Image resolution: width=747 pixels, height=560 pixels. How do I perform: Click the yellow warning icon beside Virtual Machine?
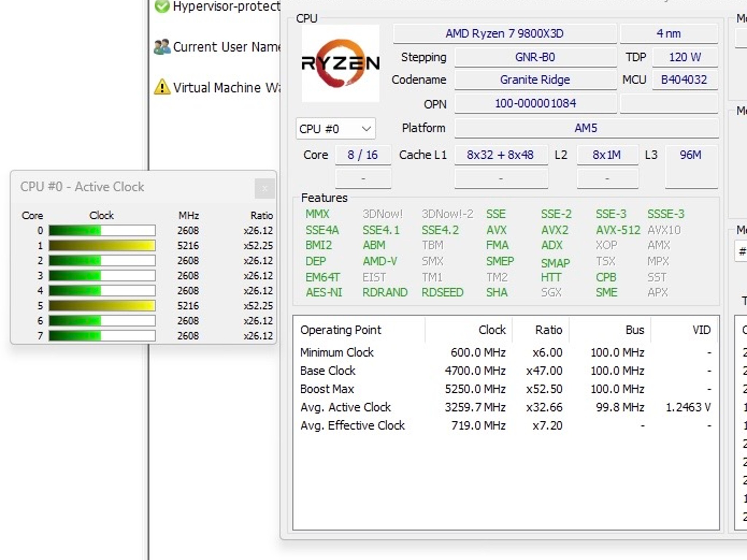[162, 87]
